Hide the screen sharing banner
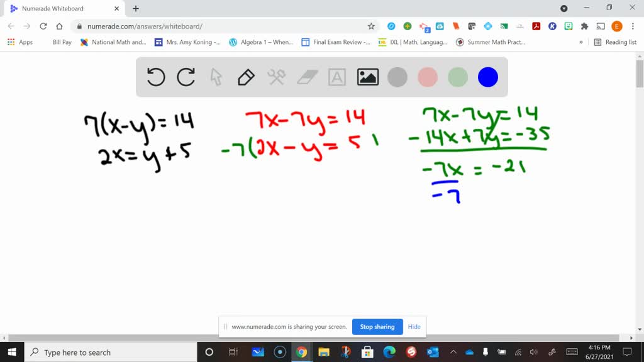Viewport: 644px width, 362px height. (x=414, y=326)
